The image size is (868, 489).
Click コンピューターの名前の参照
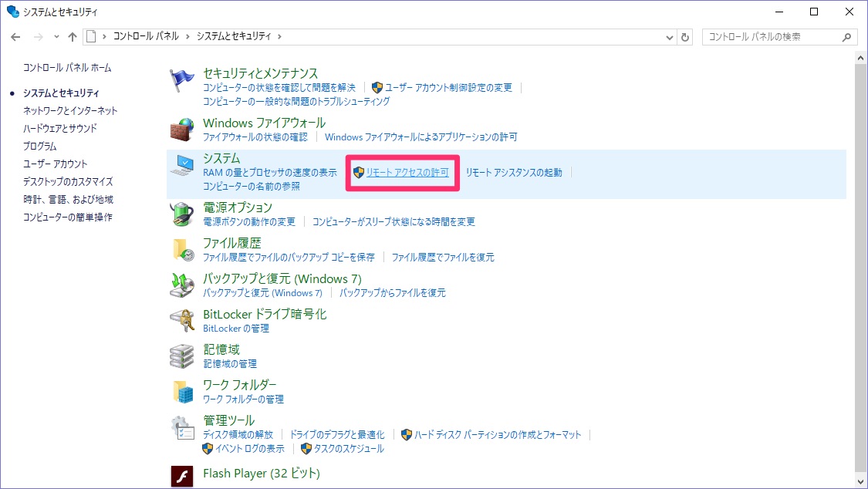tap(252, 187)
